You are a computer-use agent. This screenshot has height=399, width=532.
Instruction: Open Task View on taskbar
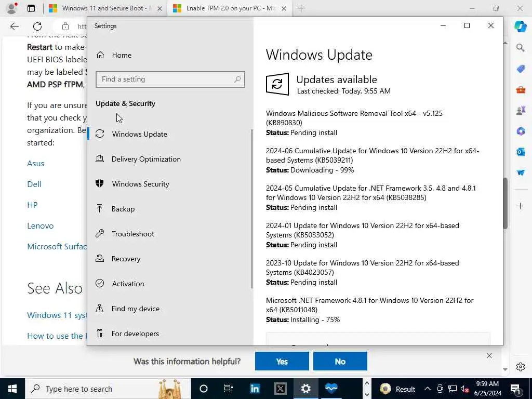click(229, 389)
